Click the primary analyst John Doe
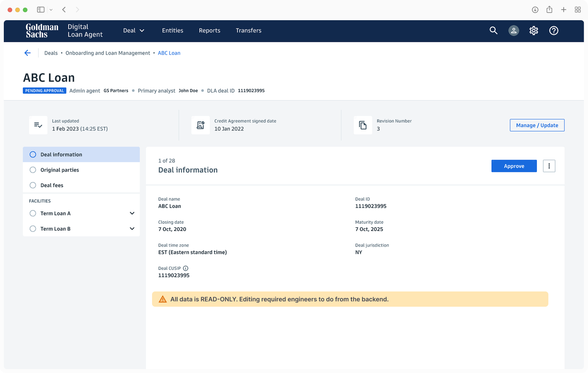Viewport: 588px width, 373px height. [188, 91]
